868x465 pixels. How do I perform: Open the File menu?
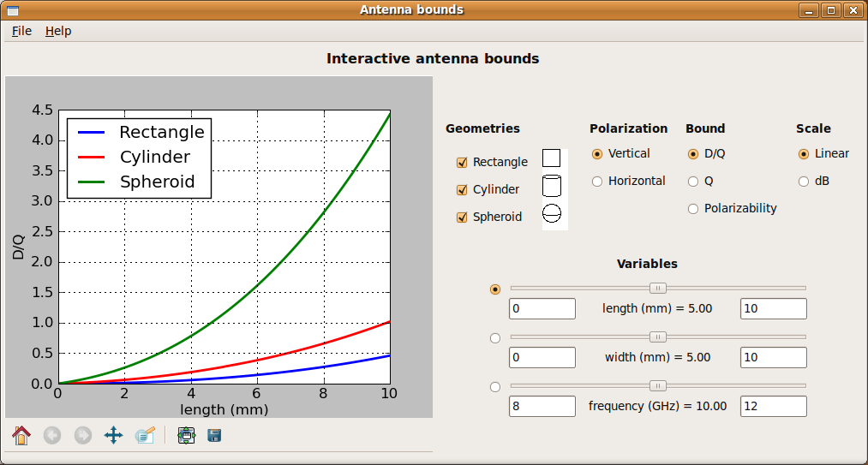pyautogui.click(x=21, y=31)
